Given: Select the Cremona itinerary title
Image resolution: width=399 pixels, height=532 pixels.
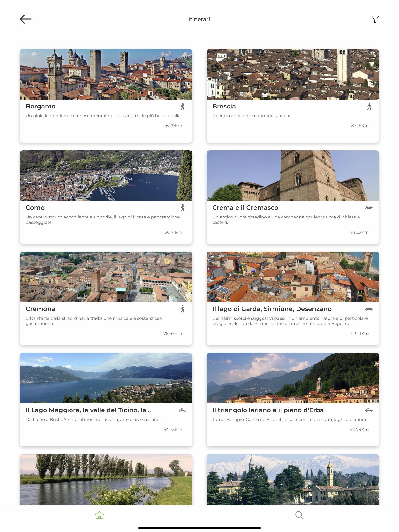Looking at the screenshot, I should pos(41,309).
